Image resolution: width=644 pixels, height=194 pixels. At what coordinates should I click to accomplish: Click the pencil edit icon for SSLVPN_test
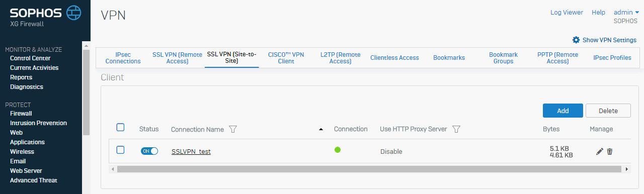click(x=599, y=151)
